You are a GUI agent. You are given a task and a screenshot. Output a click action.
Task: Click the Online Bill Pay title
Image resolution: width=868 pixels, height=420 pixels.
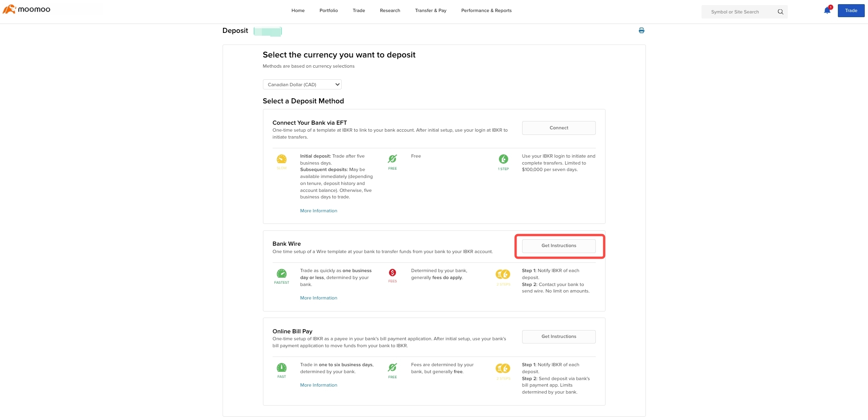pos(293,331)
